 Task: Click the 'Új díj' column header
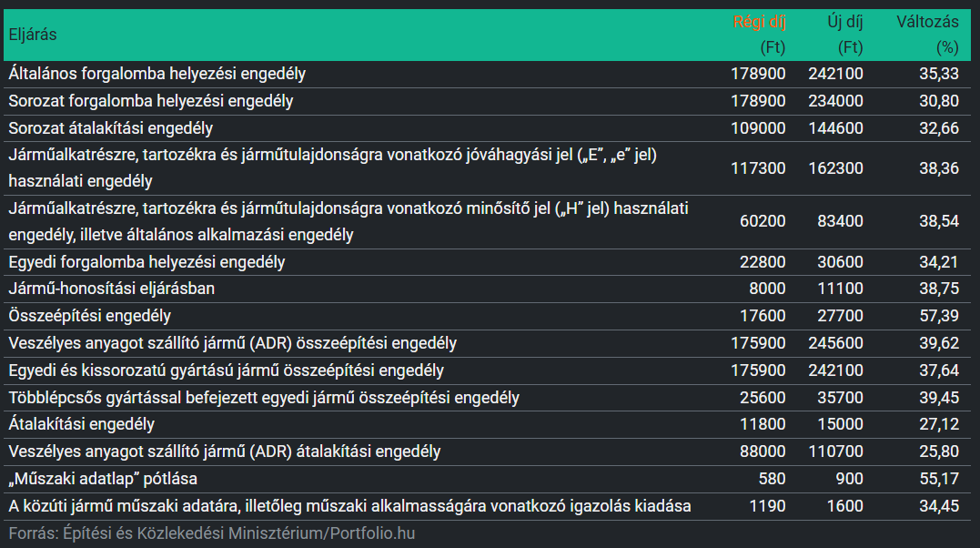(x=843, y=22)
